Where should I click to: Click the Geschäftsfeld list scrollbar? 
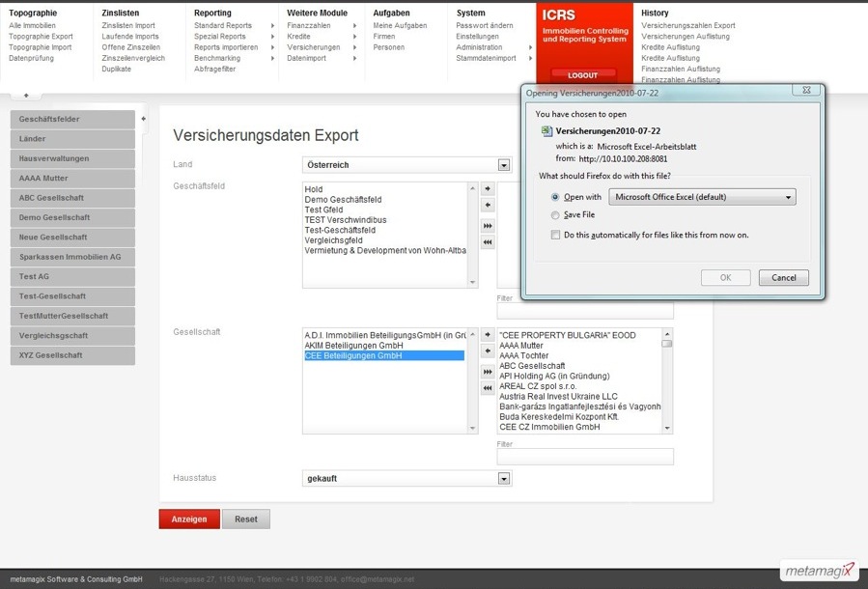click(473, 235)
